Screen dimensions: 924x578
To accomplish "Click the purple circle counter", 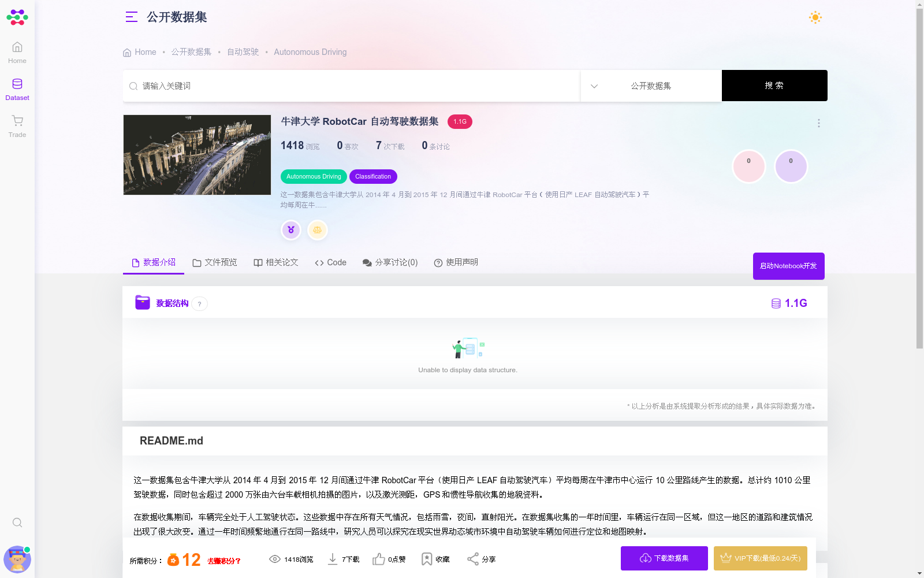I will (791, 166).
